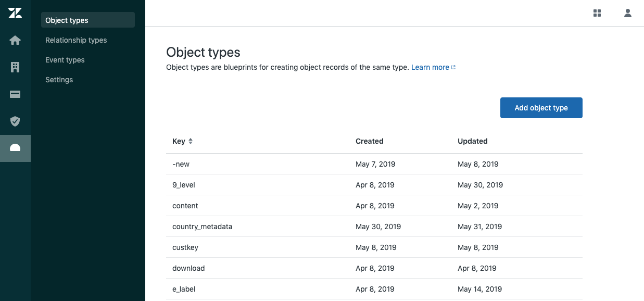Image resolution: width=644 pixels, height=301 pixels.
Task: Open the billing card icon in the sidebar
Action: [15, 94]
